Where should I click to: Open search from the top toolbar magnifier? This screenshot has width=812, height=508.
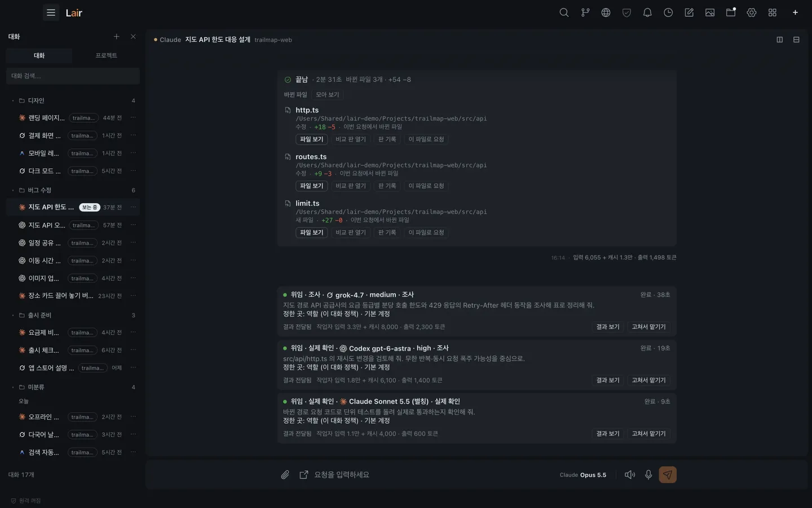click(x=564, y=12)
